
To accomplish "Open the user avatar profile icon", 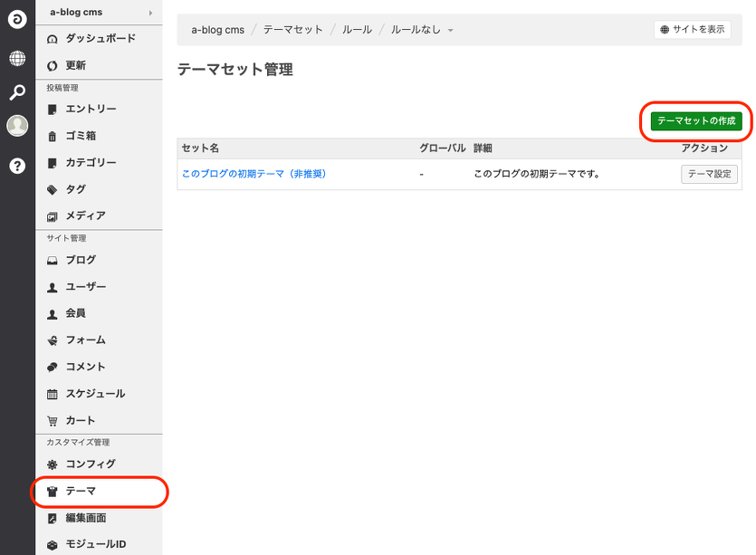I will point(17,126).
